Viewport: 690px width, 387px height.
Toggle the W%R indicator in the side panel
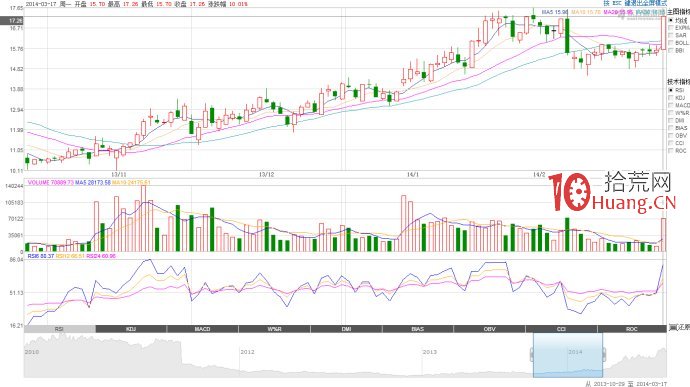(679, 113)
